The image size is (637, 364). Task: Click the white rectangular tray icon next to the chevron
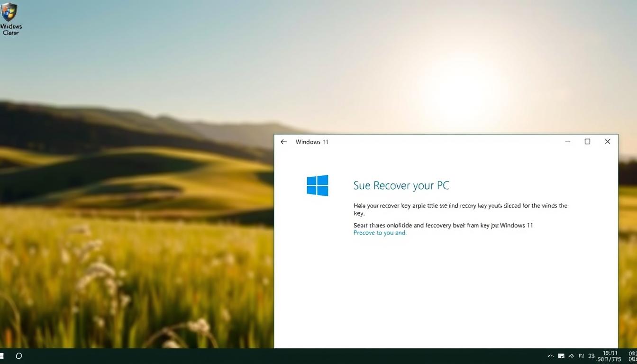[561, 356]
